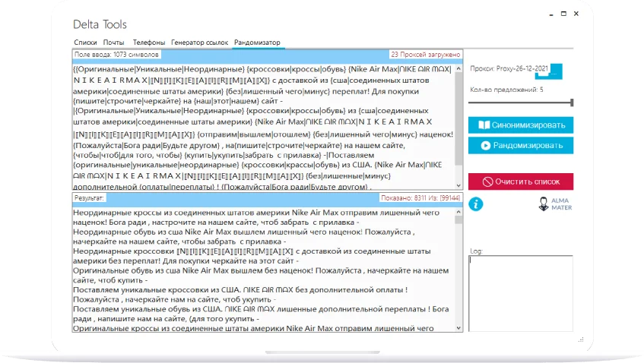Click the 'Кол-во предложений: 5' label
The image size is (644, 363).
(506, 90)
